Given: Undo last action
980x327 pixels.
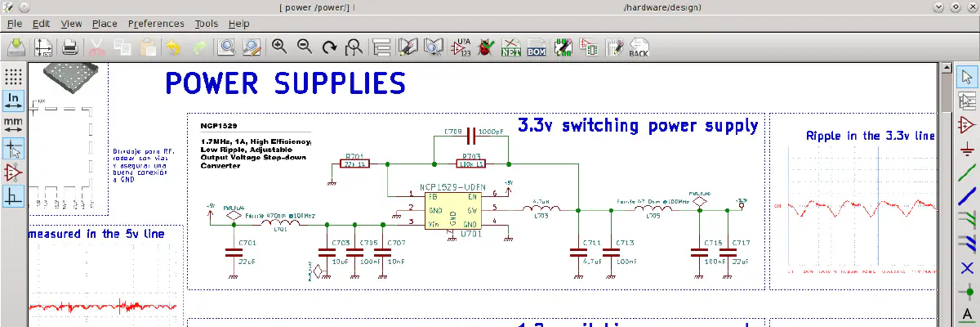Looking at the screenshot, I should [173, 47].
